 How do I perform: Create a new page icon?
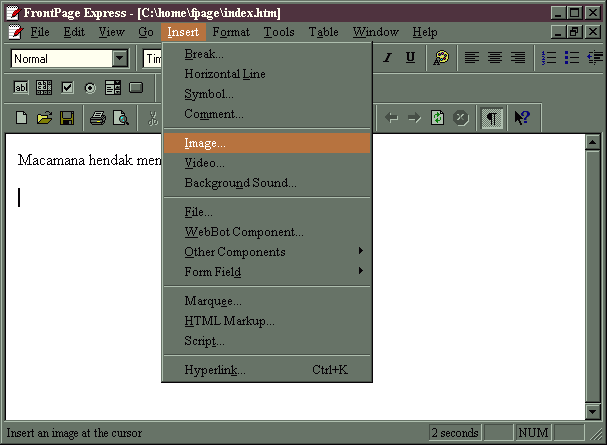21,118
